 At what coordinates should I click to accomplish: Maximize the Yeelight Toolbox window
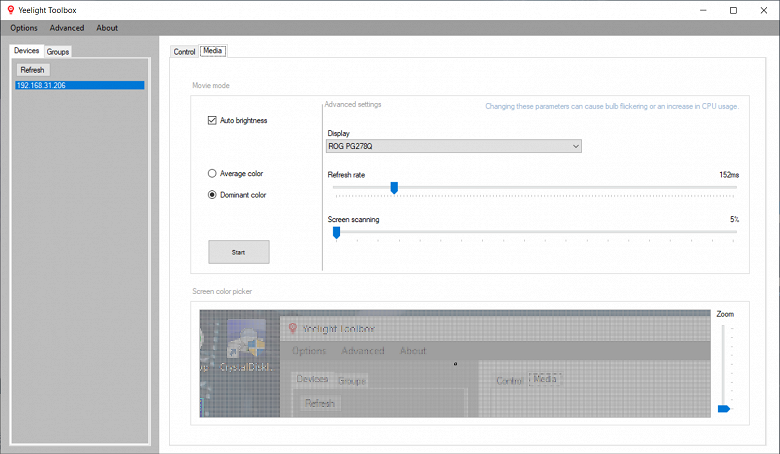(733, 10)
